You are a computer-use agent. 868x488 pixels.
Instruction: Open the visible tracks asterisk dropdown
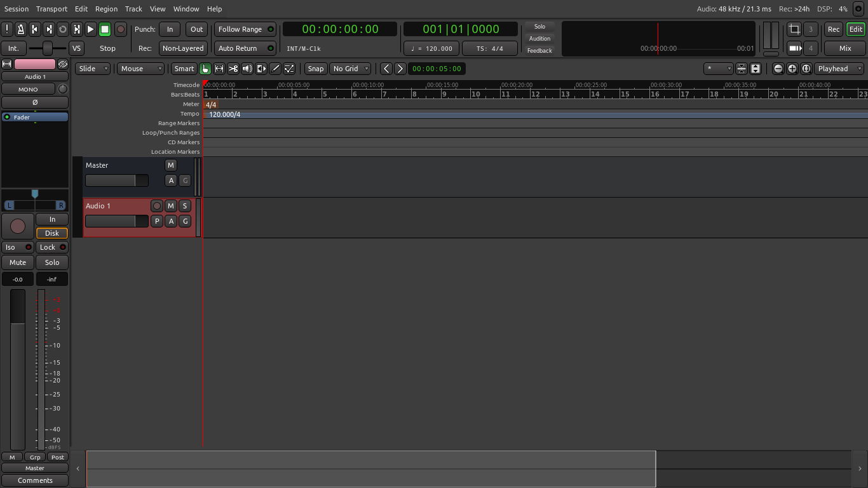pos(719,69)
